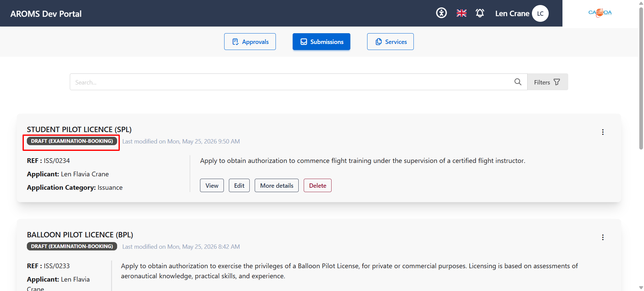Image resolution: width=644 pixels, height=291 pixels.
Task: Switch to the Services tab
Action: click(390, 42)
